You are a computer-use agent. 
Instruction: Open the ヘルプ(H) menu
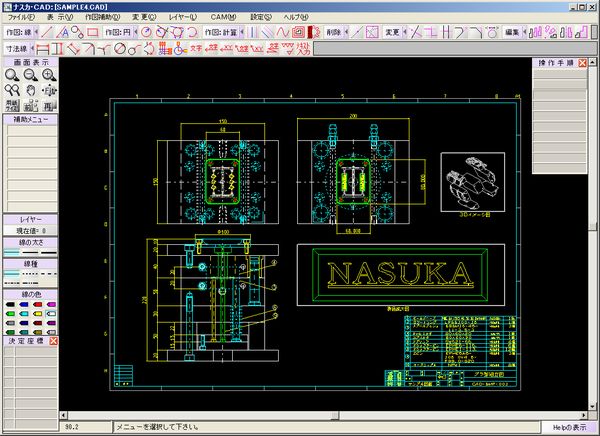point(296,17)
